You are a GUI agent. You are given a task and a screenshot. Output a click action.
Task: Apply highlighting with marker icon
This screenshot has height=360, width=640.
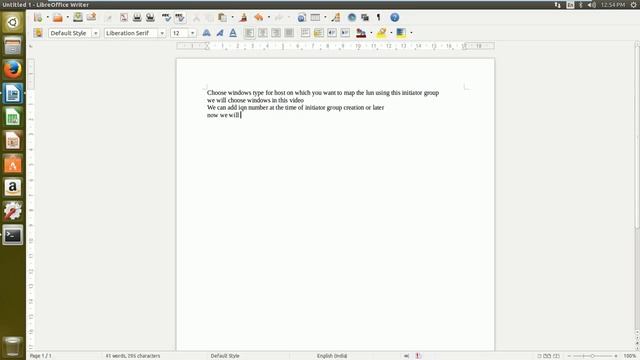381,33
